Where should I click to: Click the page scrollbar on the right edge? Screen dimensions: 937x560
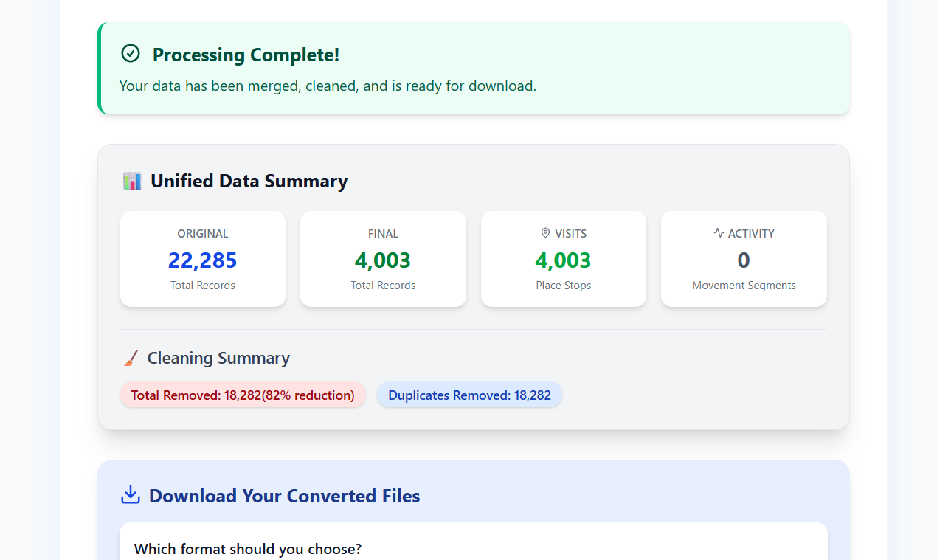click(932, 280)
